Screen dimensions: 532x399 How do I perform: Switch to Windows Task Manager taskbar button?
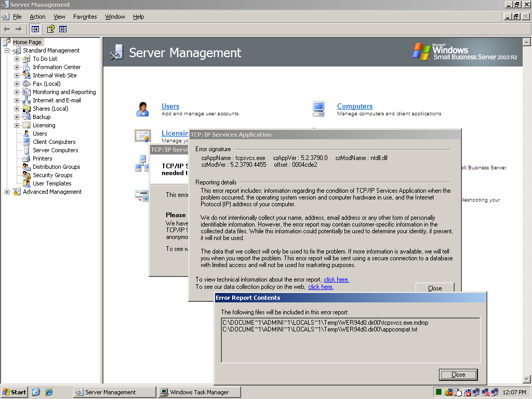[x=199, y=392]
